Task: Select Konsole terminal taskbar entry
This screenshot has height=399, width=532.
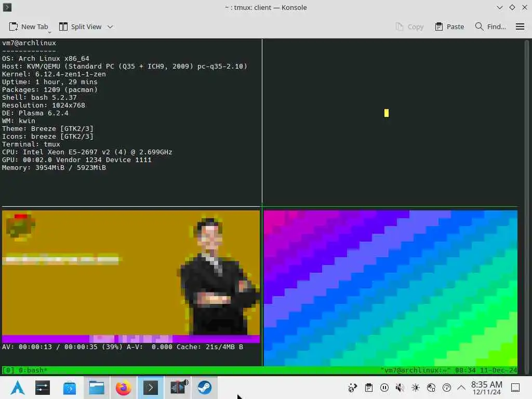Action: coord(151,388)
